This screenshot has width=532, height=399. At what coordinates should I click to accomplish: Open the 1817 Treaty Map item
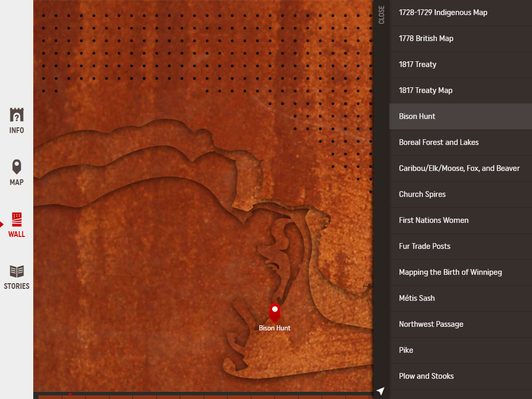[425, 90]
